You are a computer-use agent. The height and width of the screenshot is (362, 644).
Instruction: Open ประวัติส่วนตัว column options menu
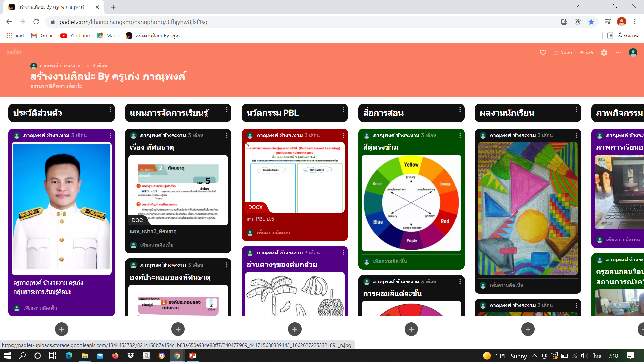click(110, 110)
